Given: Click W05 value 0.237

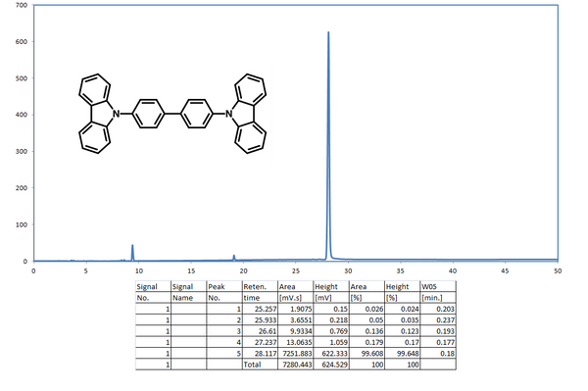Looking at the screenshot, I should click(x=445, y=320).
